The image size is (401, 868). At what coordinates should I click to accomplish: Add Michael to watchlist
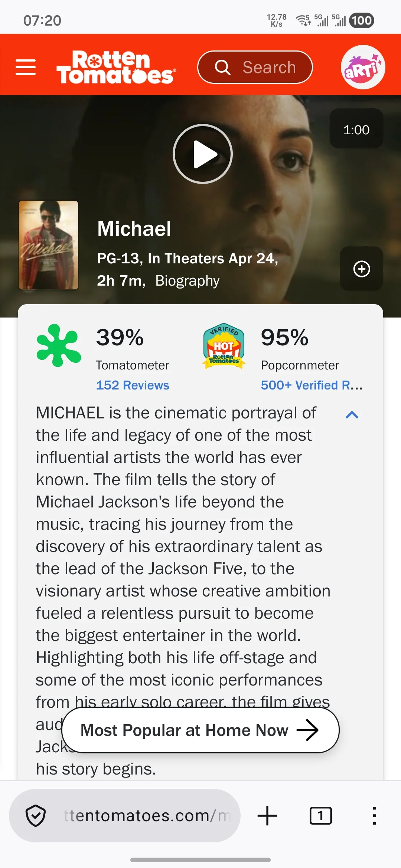(361, 269)
